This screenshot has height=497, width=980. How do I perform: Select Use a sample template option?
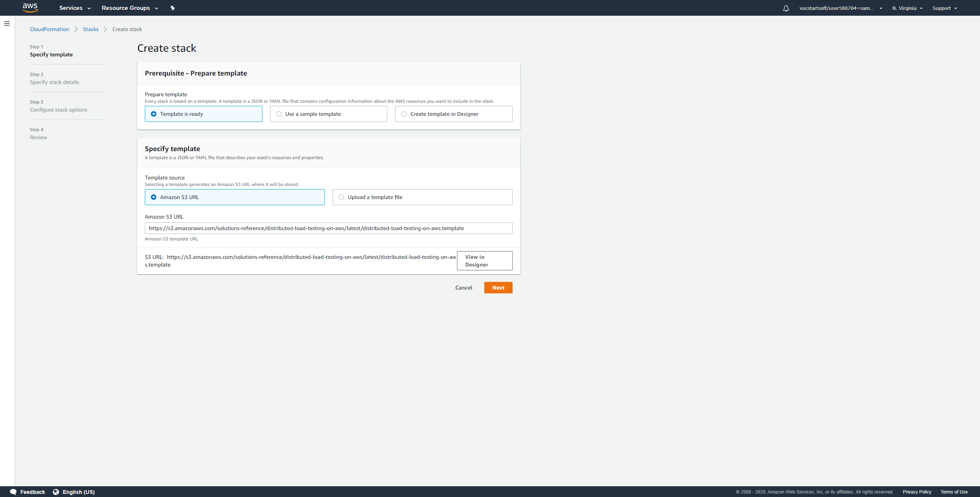(x=329, y=114)
